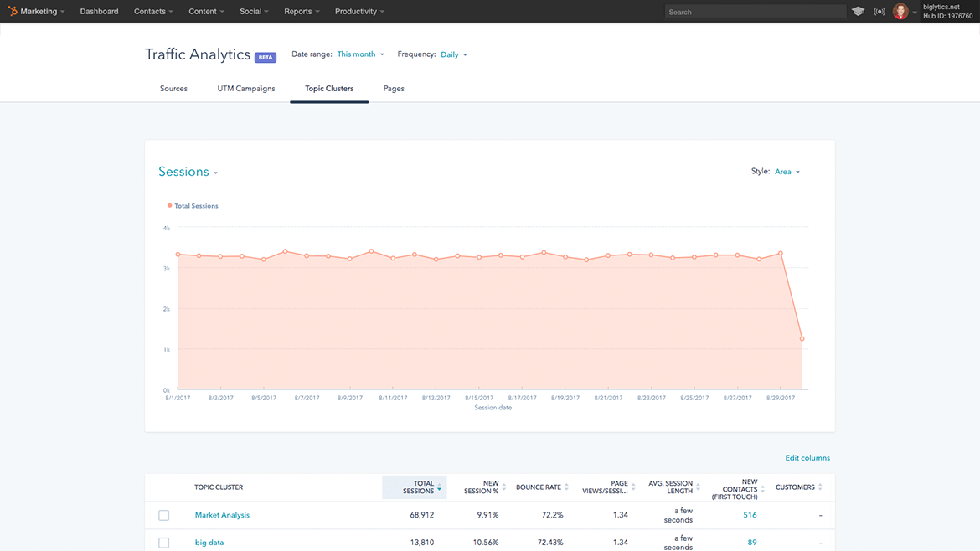Sort by Customers column arrows
The image size is (980, 551).
(x=820, y=487)
